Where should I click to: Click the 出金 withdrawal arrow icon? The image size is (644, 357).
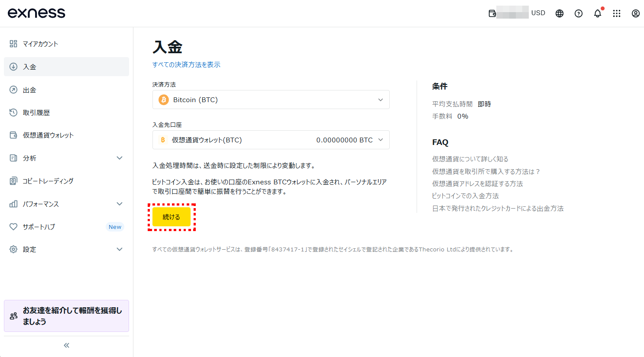point(13,90)
